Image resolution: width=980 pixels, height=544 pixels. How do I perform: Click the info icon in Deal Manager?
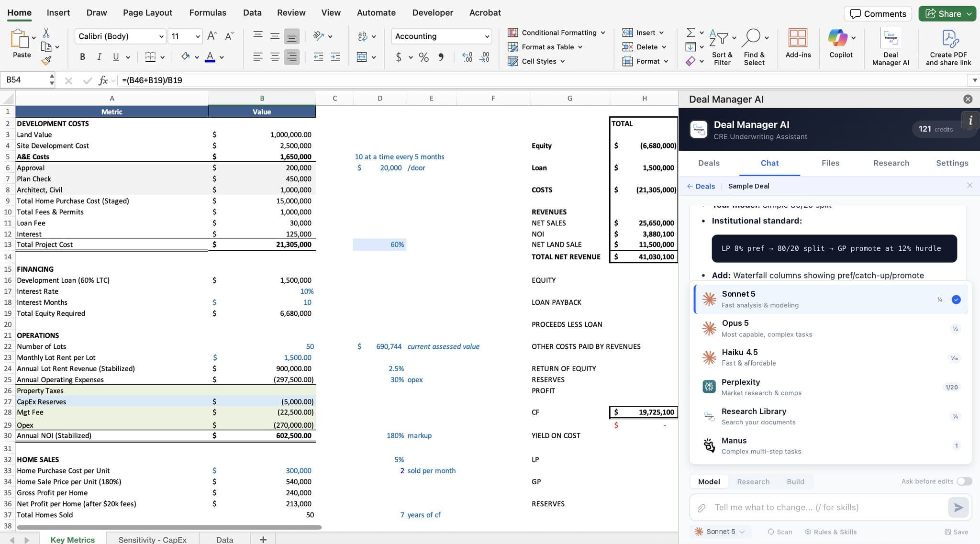click(970, 121)
